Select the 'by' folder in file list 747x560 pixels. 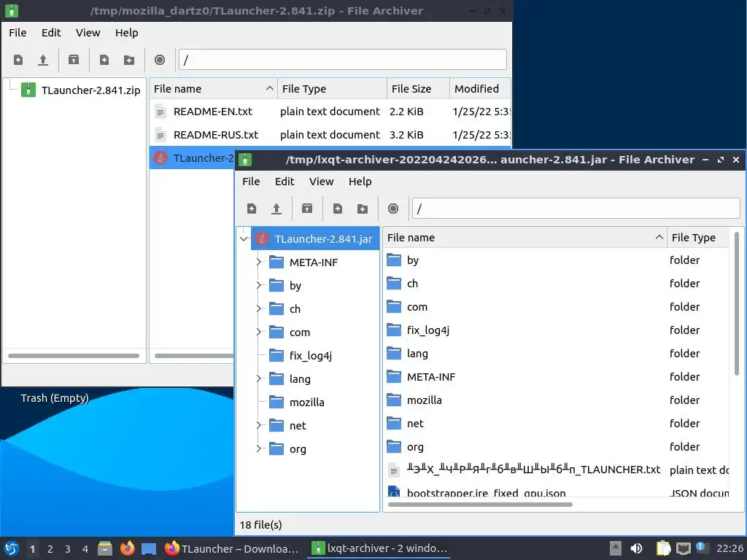(x=556, y=260)
